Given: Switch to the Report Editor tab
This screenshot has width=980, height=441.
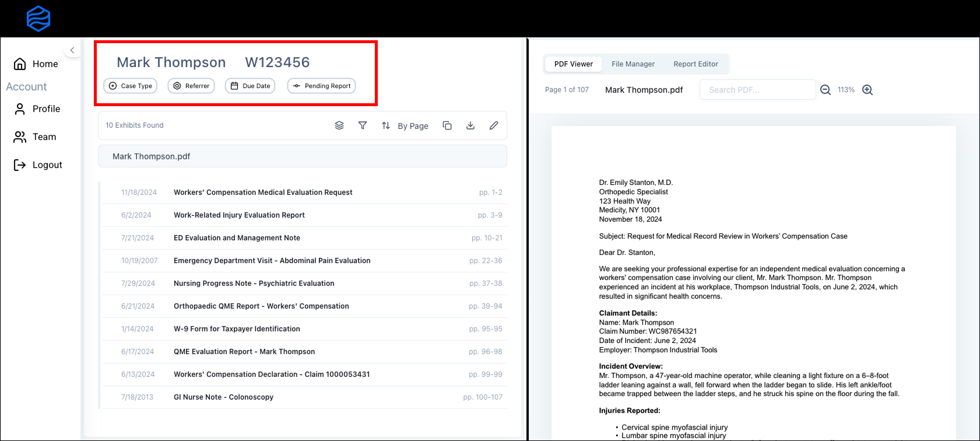Looking at the screenshot, I should [696, 64].
